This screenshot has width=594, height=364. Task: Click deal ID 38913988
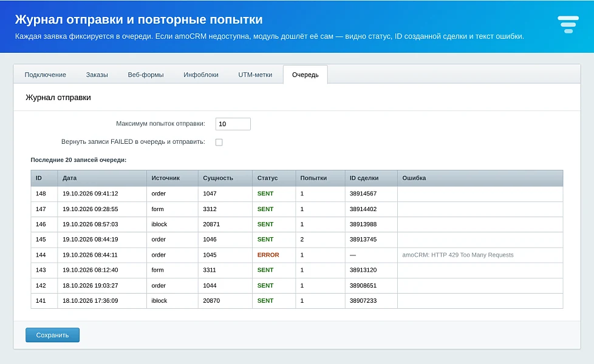363,224
